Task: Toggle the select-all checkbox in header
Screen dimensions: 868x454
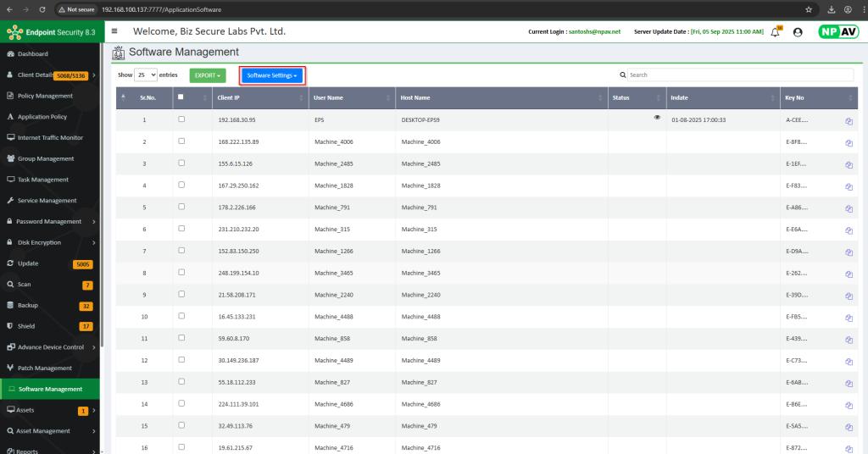Action: click(x=181, y=97)
